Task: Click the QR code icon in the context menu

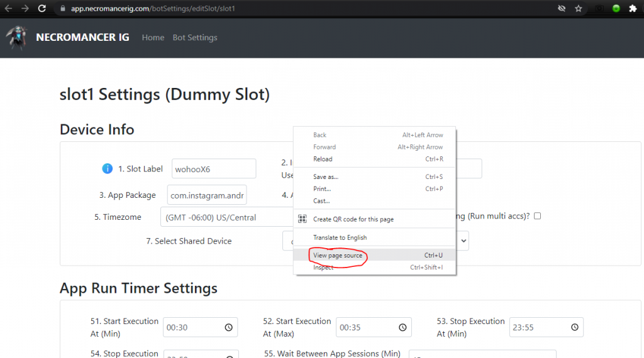Action: [303, 219]
